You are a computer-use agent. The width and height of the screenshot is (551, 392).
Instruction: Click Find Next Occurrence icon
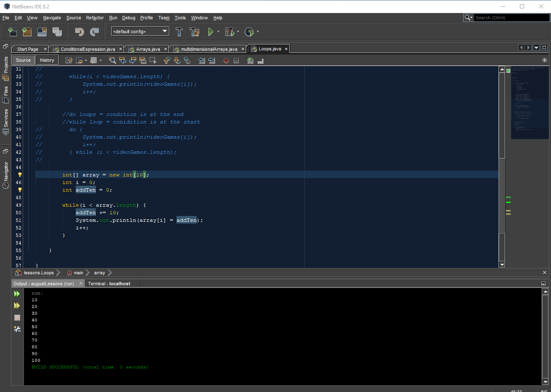click(133, 61)
